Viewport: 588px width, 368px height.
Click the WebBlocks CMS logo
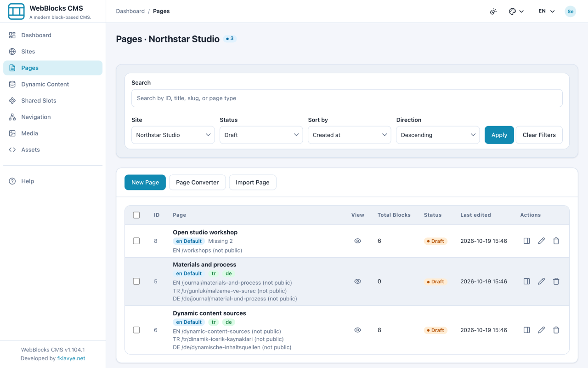pos(17,11)
